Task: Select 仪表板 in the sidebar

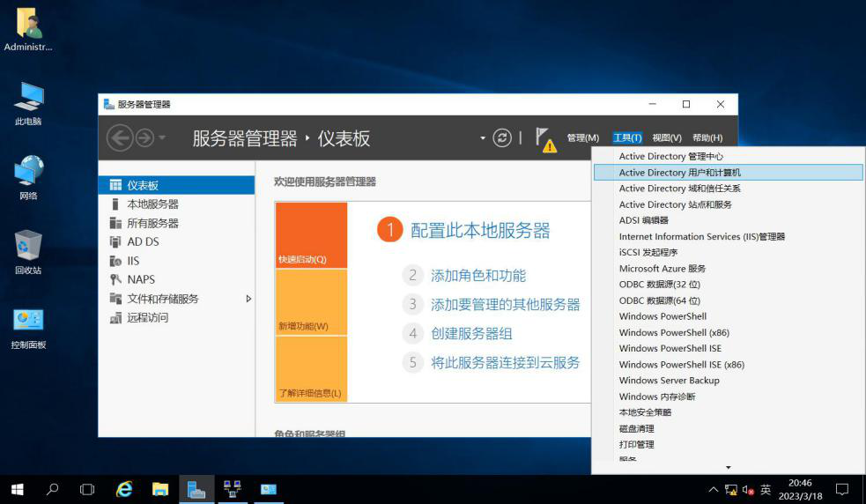Action: pos(176,185)
